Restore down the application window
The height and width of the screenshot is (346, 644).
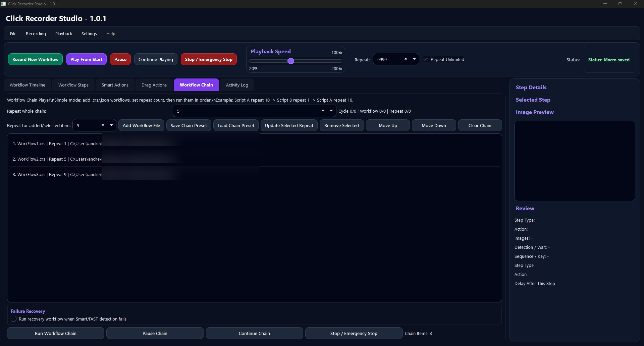[x=620, y=4]
